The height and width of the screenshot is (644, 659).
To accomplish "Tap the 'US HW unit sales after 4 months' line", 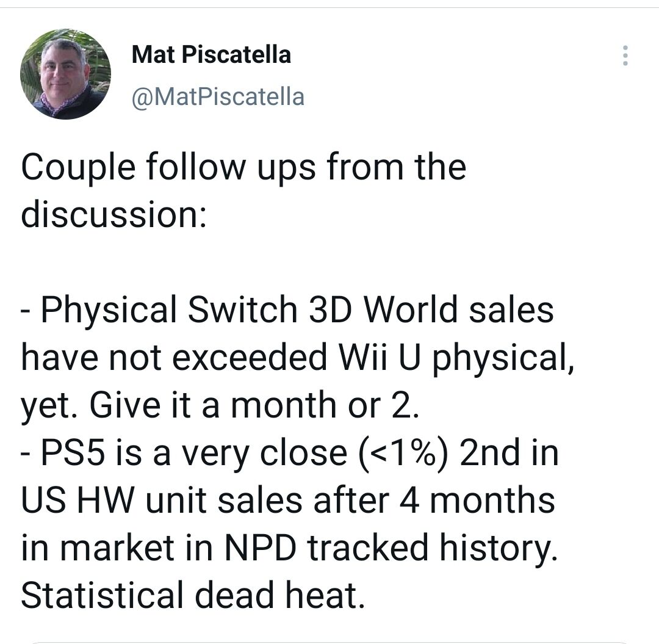I will [288, 500].
